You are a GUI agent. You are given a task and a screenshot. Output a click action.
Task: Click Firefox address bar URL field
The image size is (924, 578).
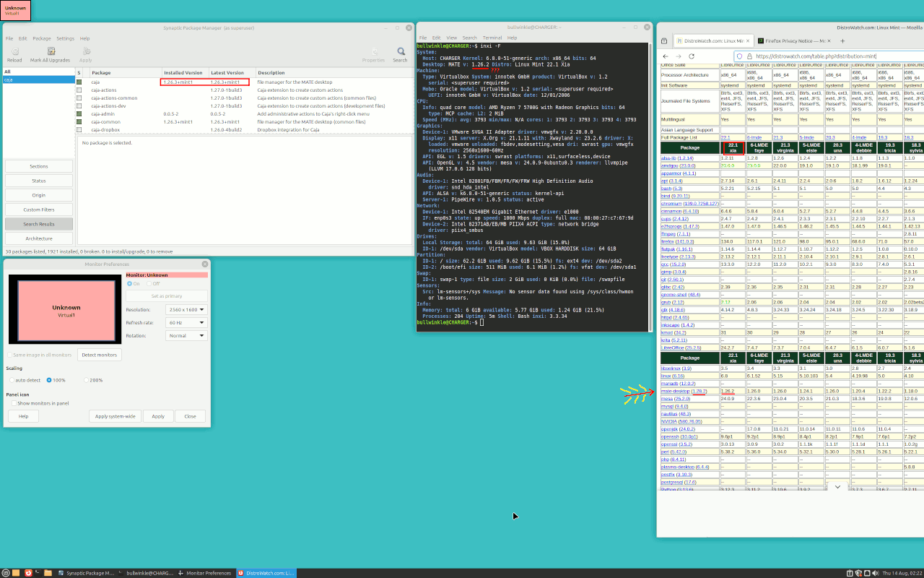point(830,56)
